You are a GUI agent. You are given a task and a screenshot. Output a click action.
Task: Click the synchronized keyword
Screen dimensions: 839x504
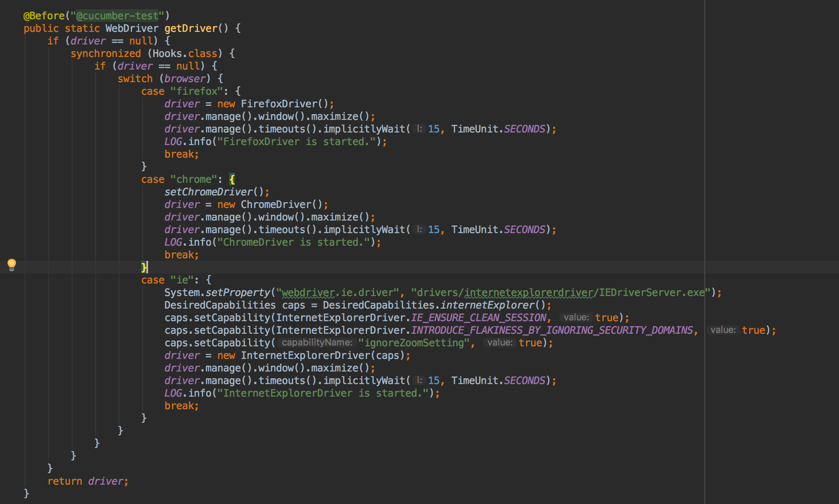click(105, 54)
